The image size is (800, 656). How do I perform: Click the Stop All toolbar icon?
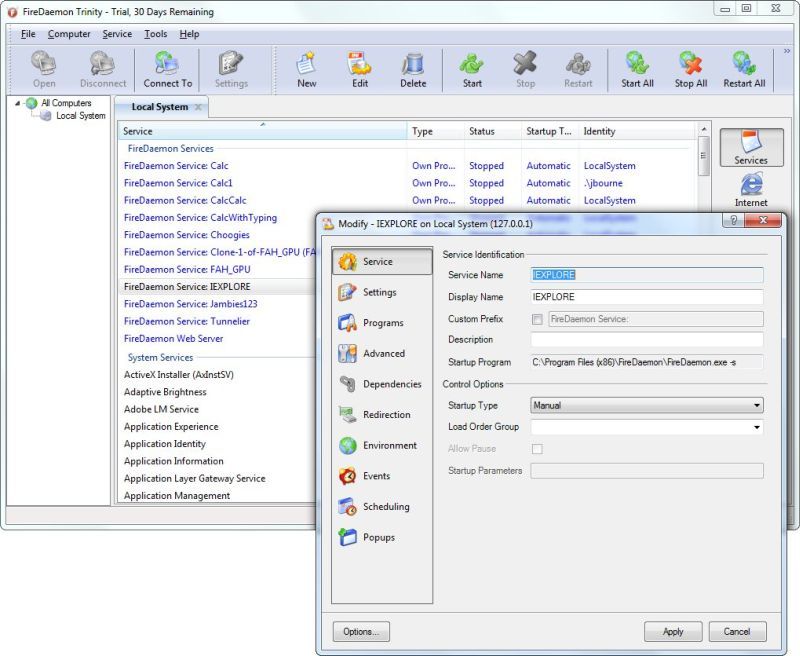click(x=691, y=69)
